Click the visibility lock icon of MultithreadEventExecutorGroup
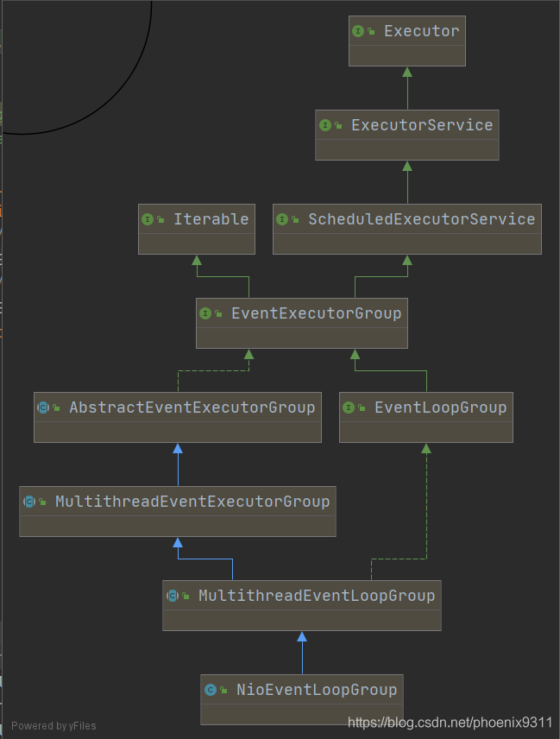560x739 pixels. click(43, 502)
